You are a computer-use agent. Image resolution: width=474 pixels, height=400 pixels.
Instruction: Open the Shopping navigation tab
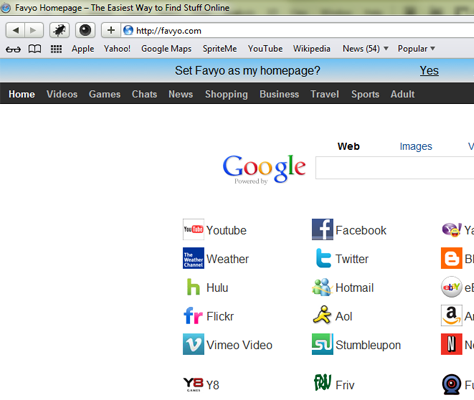[x=226, y=94]
